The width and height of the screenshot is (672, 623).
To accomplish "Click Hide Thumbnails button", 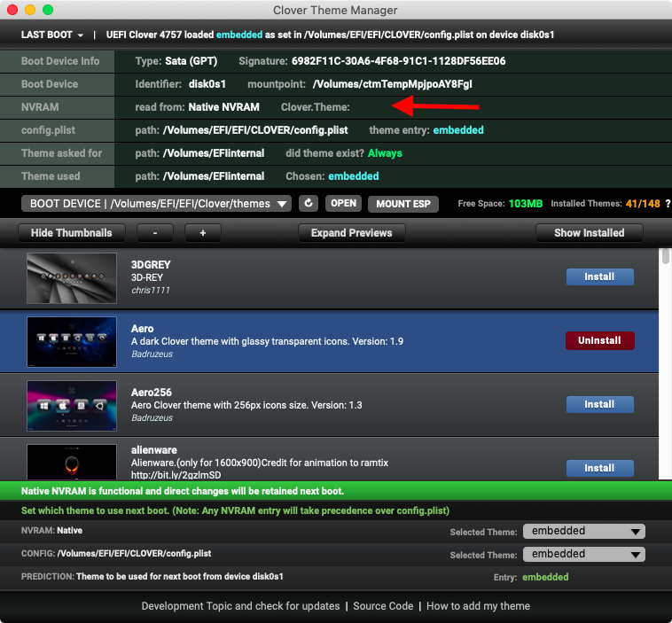I will [x=72, y=233].
